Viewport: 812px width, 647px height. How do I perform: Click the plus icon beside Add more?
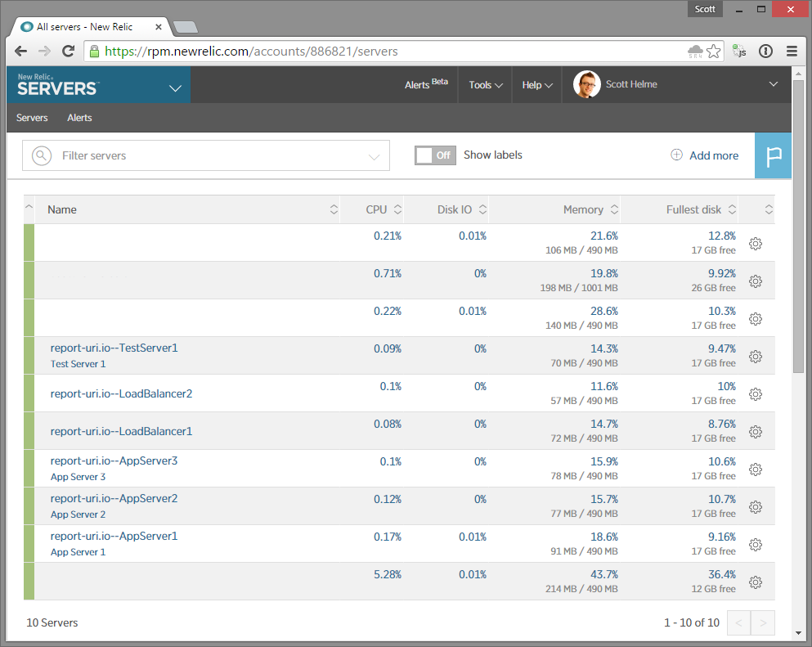676,155
